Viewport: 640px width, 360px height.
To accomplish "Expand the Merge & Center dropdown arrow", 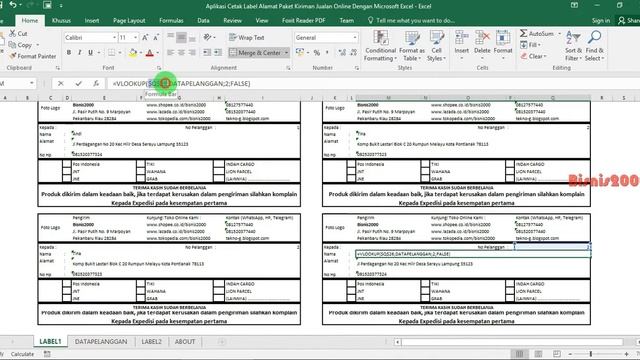I will tap(286, 53).
